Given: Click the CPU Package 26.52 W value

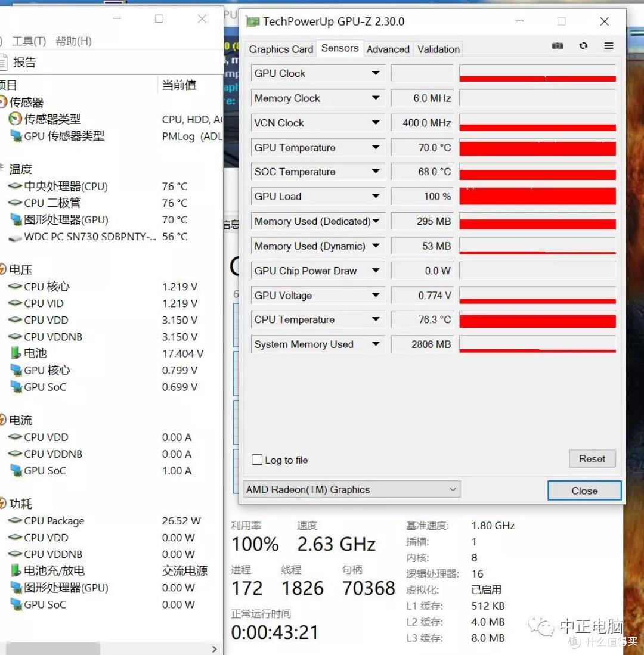Looking at the screenshot, I should pos(181,521).
